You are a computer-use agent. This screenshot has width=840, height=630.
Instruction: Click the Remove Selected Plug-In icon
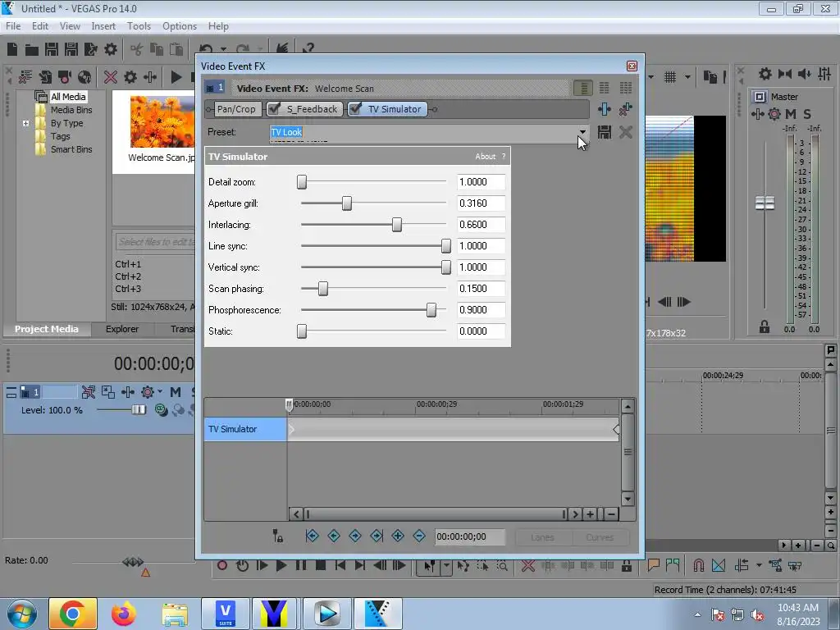click(x=625, y=109)
